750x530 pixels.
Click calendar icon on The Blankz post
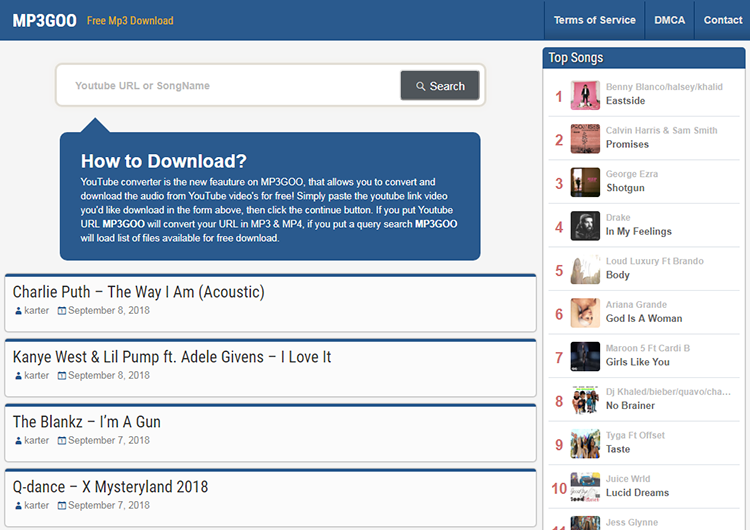pyautogui.click(x=62, y=441)
